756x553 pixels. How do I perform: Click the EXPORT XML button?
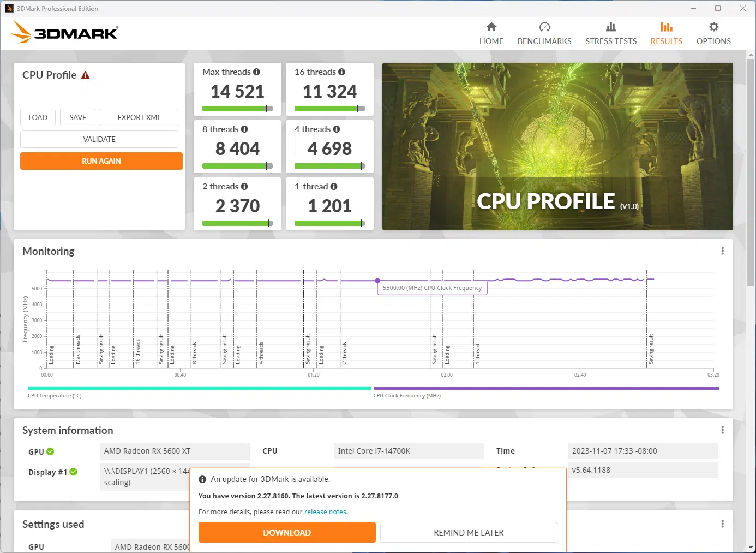click(x=139, y=117)
